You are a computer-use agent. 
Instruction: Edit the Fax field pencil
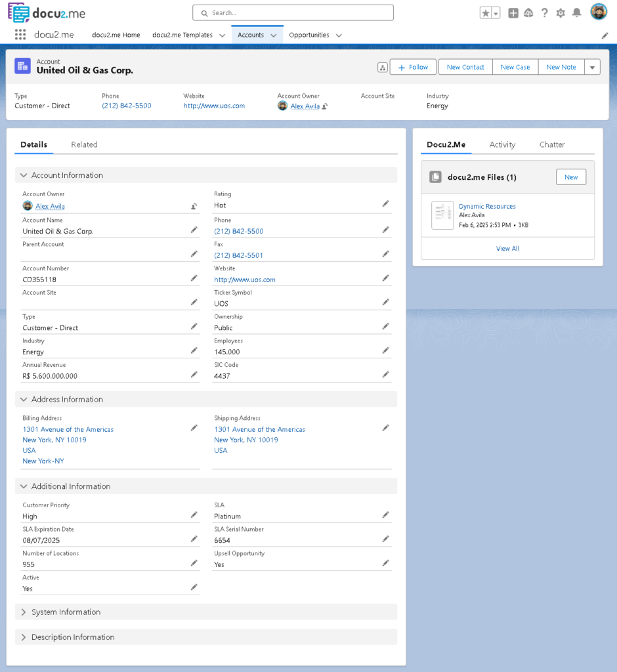385,254
